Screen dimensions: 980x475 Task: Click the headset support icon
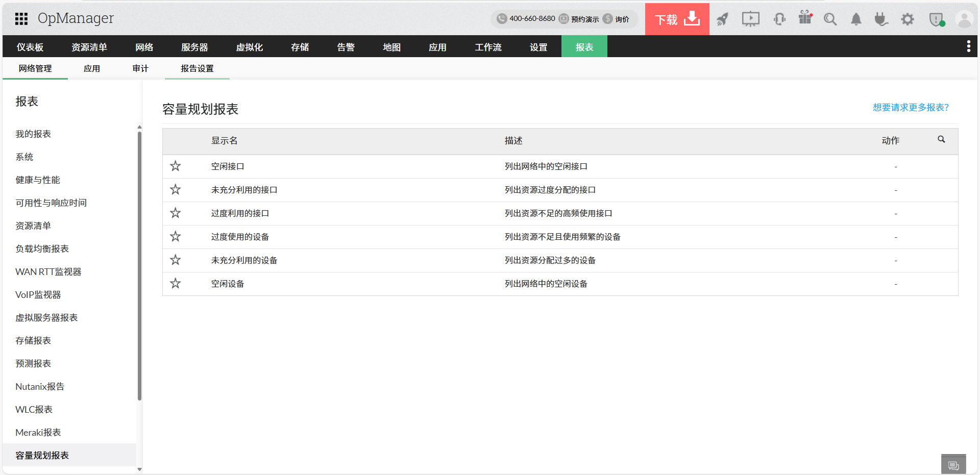tap(779, 19)
